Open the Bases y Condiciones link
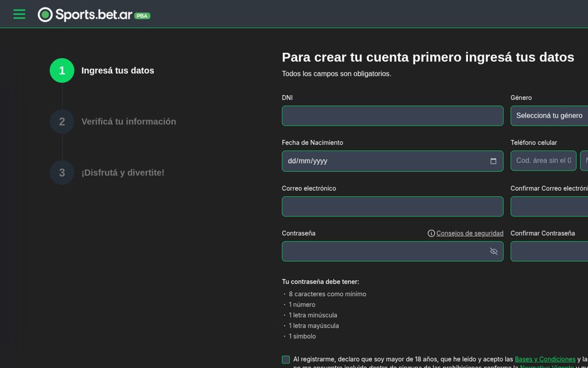This screenshot has height=368, width=588. (545, 359)
